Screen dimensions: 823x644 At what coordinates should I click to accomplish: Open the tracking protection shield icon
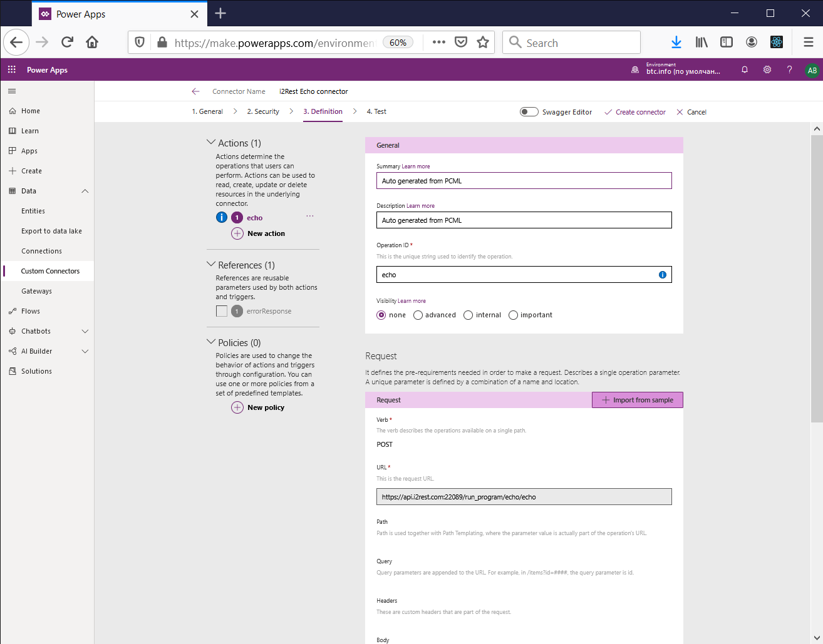140,42
